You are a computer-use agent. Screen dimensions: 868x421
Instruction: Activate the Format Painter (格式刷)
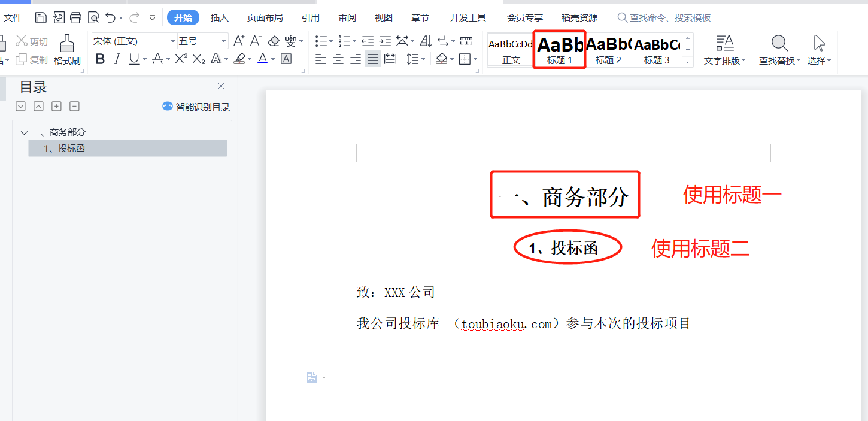point(67,50)
